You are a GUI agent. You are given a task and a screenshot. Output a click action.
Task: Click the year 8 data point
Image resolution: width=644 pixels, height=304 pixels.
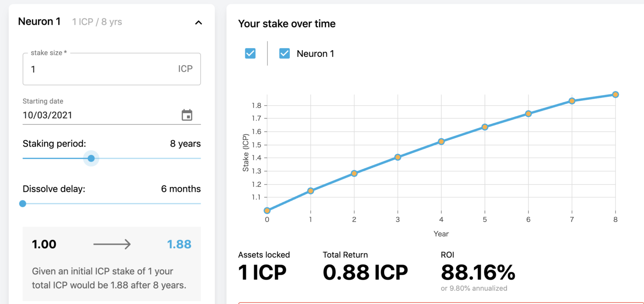click(615, 95)
